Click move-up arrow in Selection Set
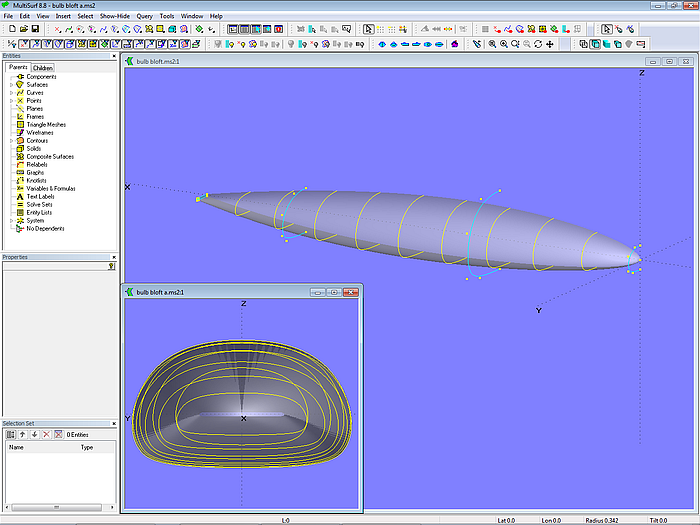Image resolution: width=700 pixels, height=525 pixels. [x=23, y=434]
